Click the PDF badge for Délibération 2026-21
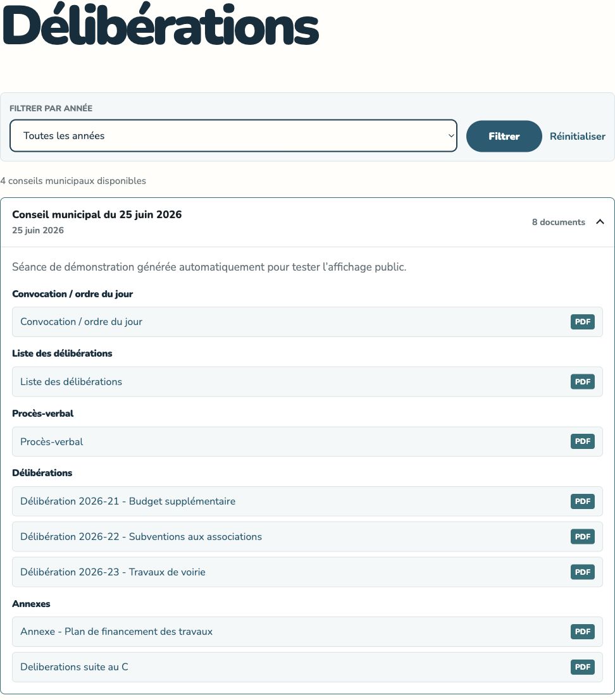The height and width of the screenshot is (700, 615). pyautogui.click(x=582, y=501)
